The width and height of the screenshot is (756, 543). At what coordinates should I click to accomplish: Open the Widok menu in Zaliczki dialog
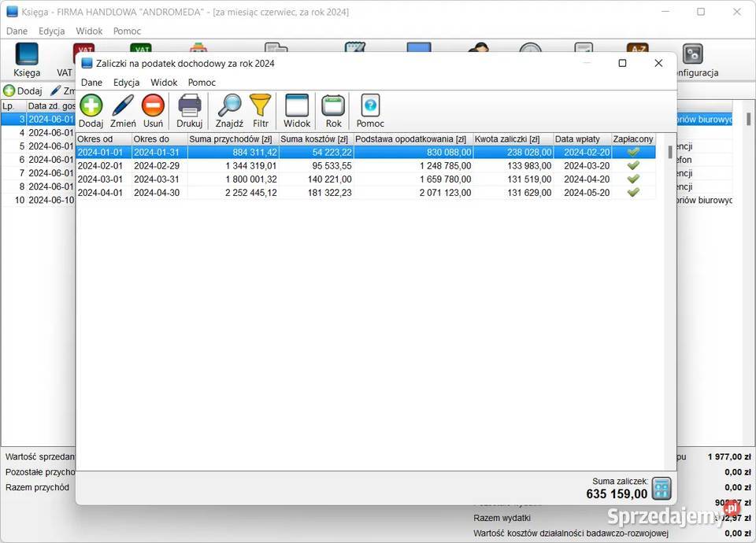click(x=164, y=83)
